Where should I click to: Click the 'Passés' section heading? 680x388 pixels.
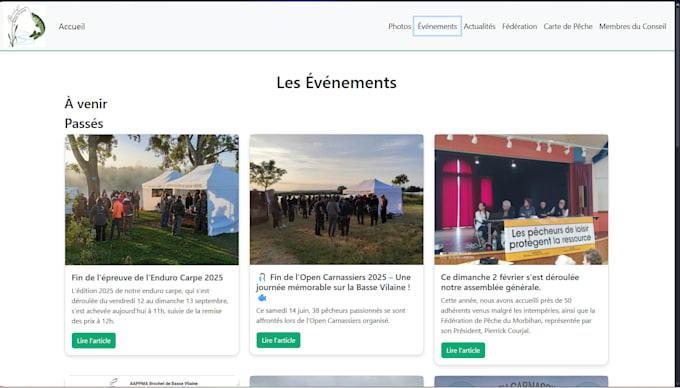[84, 124]
